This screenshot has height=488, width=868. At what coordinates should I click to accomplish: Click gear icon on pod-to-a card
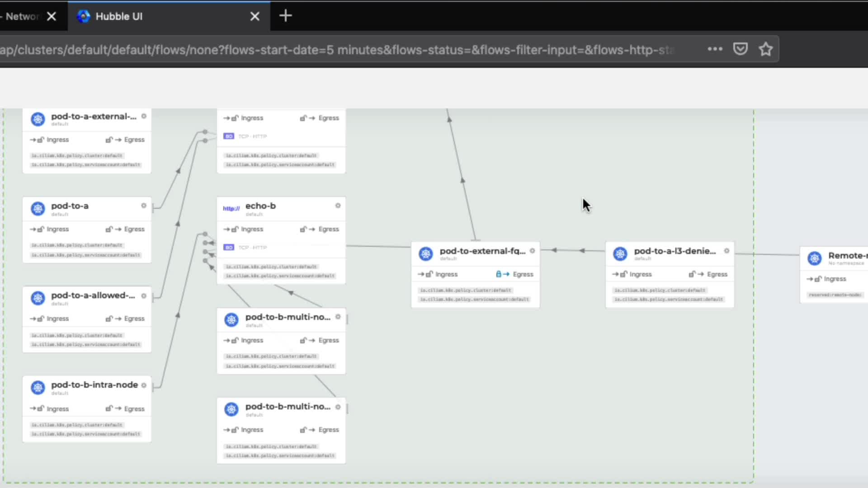coord(144,206)
